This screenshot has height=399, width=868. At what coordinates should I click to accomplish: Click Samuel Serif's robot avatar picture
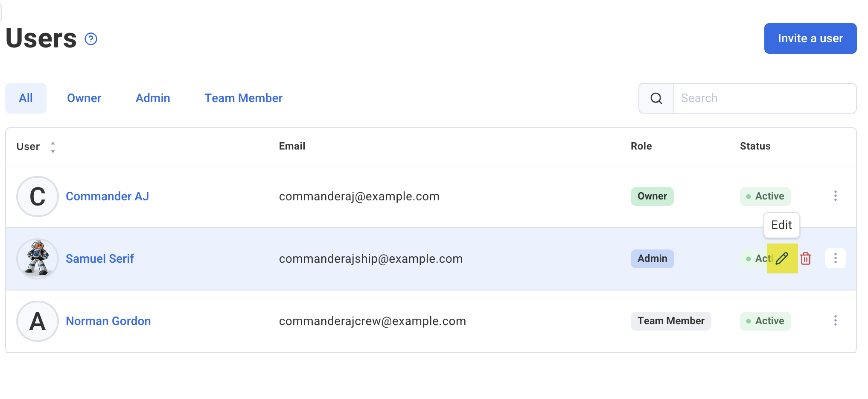click(38, 259)
